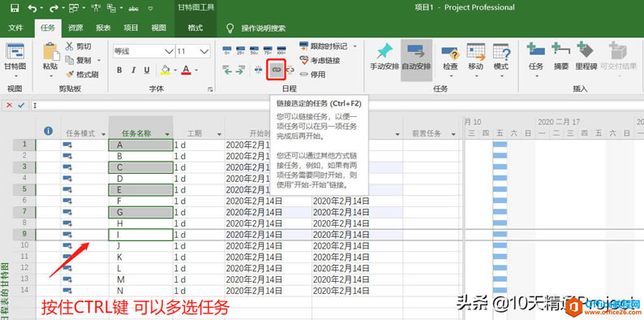The image size is (644, 320).
Task: Click the yellow fill background color swatch
Action: coord(165,71)
